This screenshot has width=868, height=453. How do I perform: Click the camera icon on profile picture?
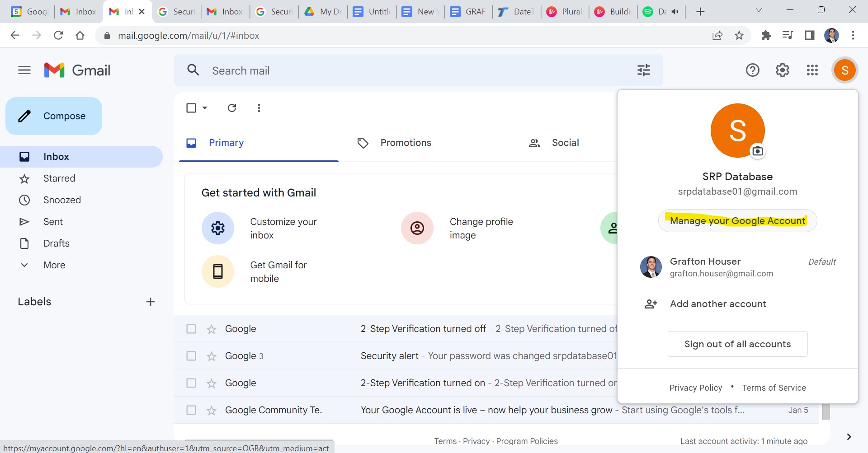point(758,151)
